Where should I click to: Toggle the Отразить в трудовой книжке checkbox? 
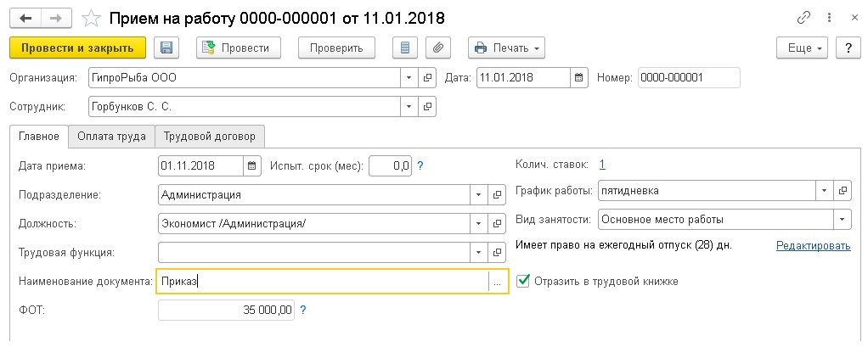click(523, 281)
